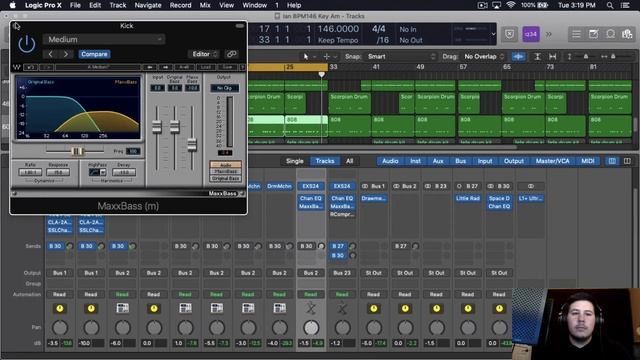
Task: Open the Note Pads icon
Action: [x=593, y=34]
